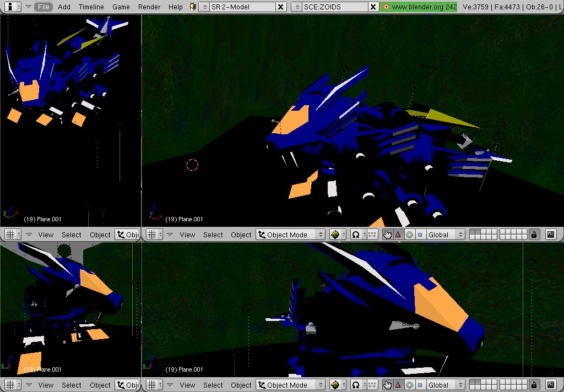The width and height of the screenshot is (564, 392).
Task: Open the File menu
Action: 44,7
